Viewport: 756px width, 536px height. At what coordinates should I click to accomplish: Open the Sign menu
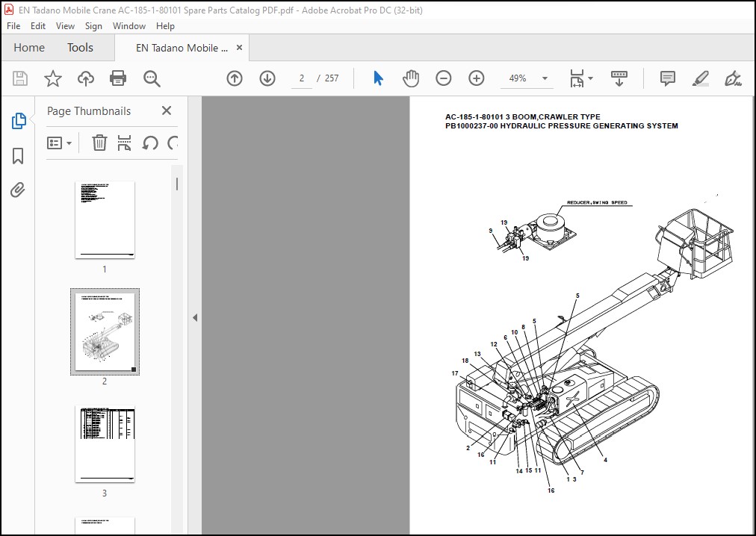[93, 26]
